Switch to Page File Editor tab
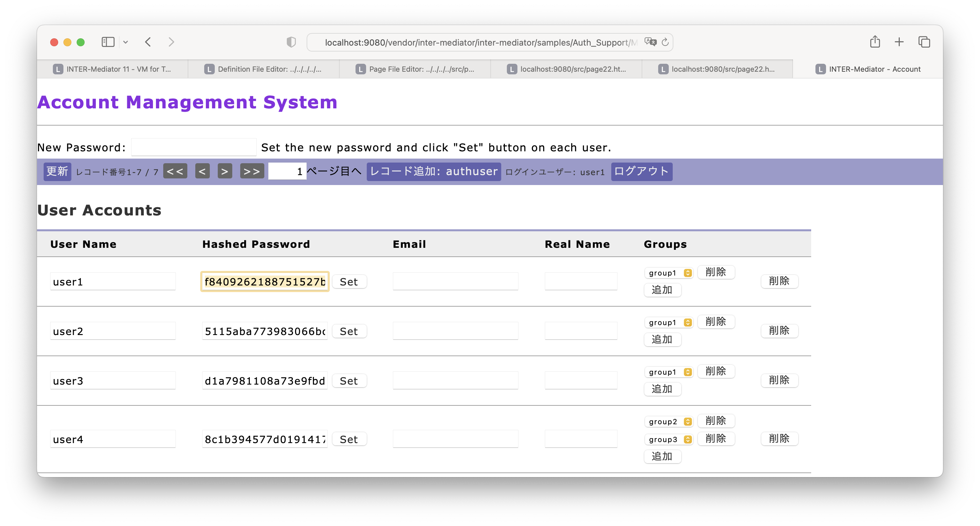This screenshot has height=526, width=980. coord(415,69)
